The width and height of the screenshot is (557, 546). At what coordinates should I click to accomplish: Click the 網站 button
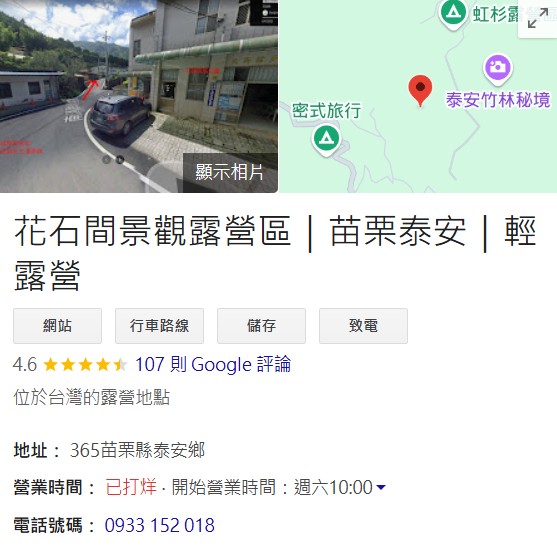click(x=58, y=326)
